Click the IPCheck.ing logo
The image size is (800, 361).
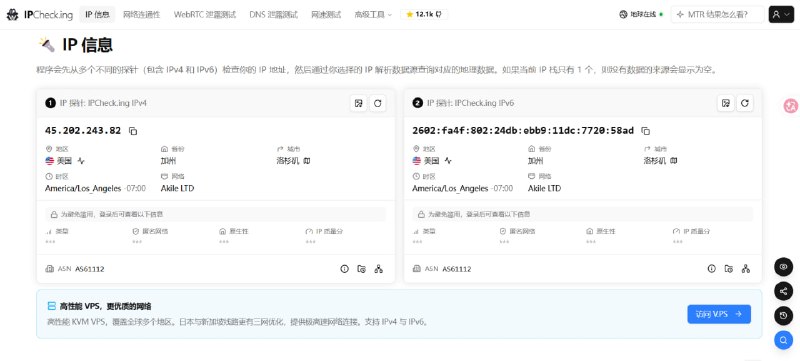point(40,14)
